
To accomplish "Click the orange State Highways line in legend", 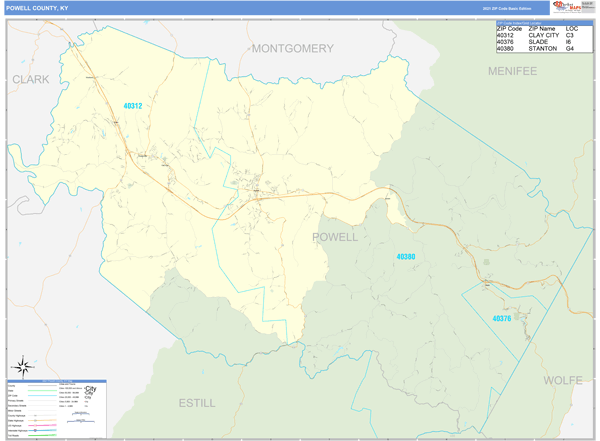I will coord(42,420).
